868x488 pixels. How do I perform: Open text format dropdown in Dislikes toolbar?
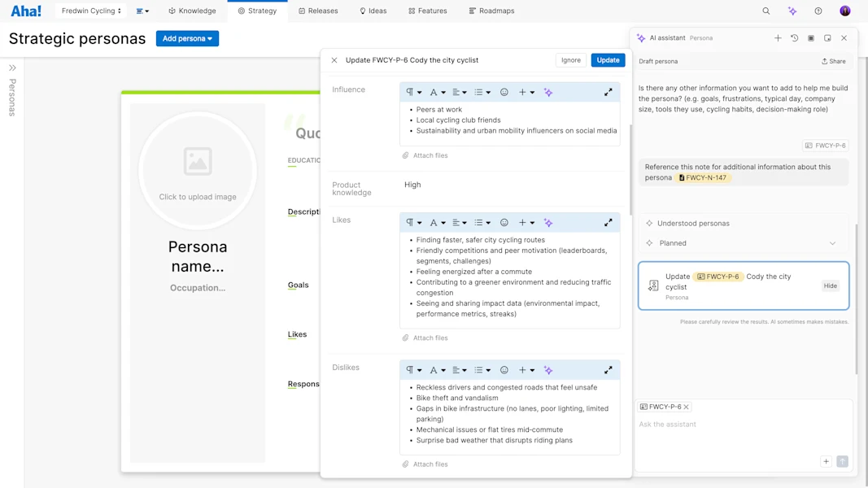(438, 370)
